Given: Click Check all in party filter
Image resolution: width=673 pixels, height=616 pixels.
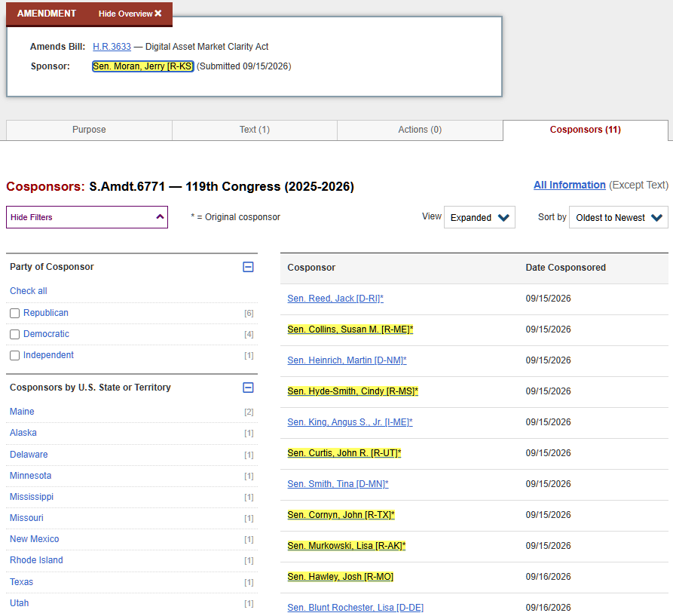Looking at the screenshot, I should pos(29,290).
